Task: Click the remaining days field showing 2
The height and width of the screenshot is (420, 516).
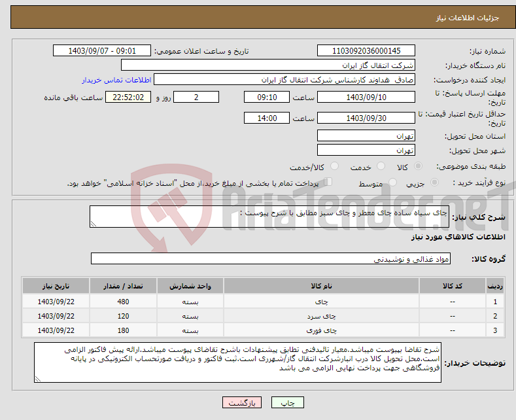Action: coord(196,97)
